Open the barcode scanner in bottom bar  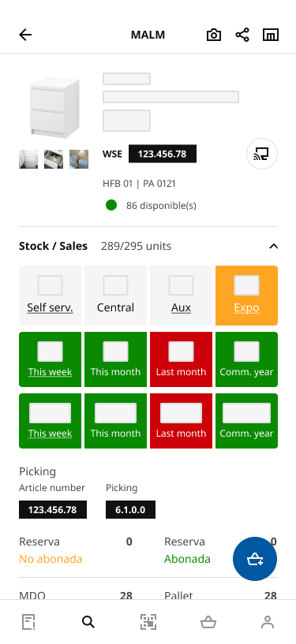click(148, 622)
